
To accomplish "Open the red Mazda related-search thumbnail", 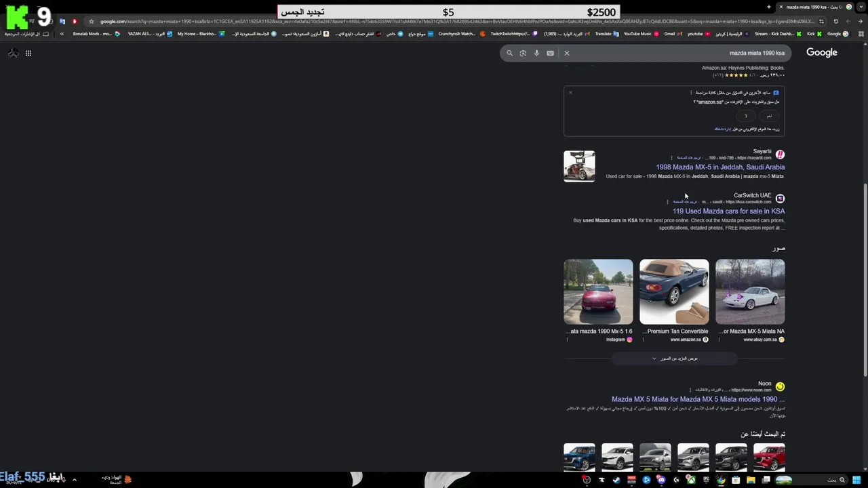I will (769, 457).
